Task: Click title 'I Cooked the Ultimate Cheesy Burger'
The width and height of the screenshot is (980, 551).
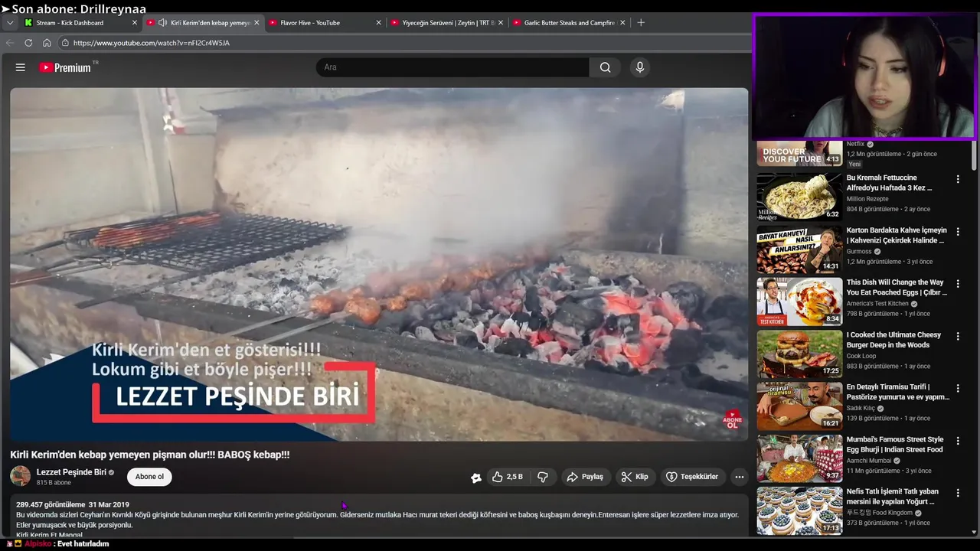Action: (x=893, y=340)
